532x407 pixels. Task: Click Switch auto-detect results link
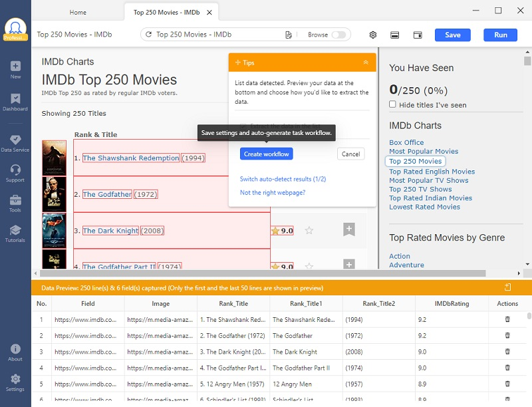(x=283, y=179)
